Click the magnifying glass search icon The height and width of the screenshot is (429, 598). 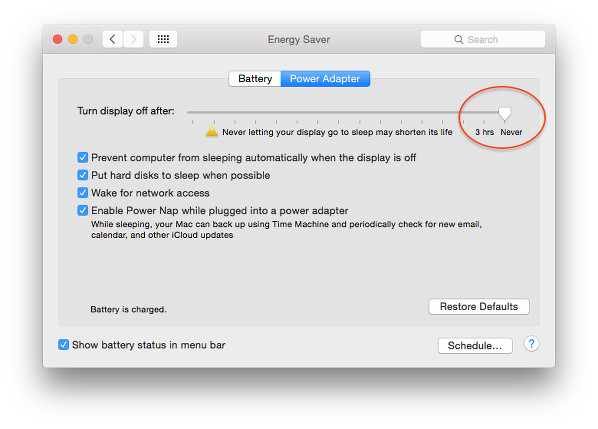click(x=458, y=40)
